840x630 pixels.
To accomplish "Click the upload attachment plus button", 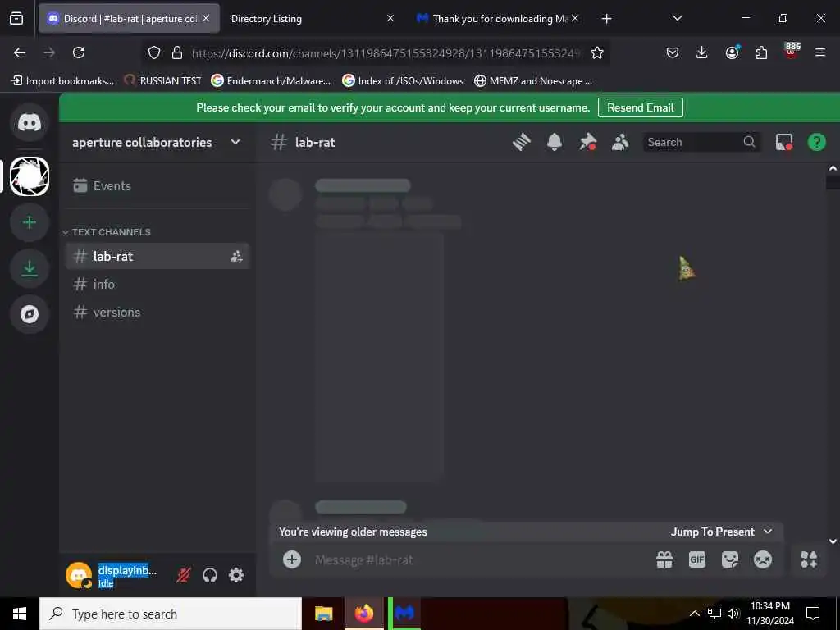I will (292, 559).
